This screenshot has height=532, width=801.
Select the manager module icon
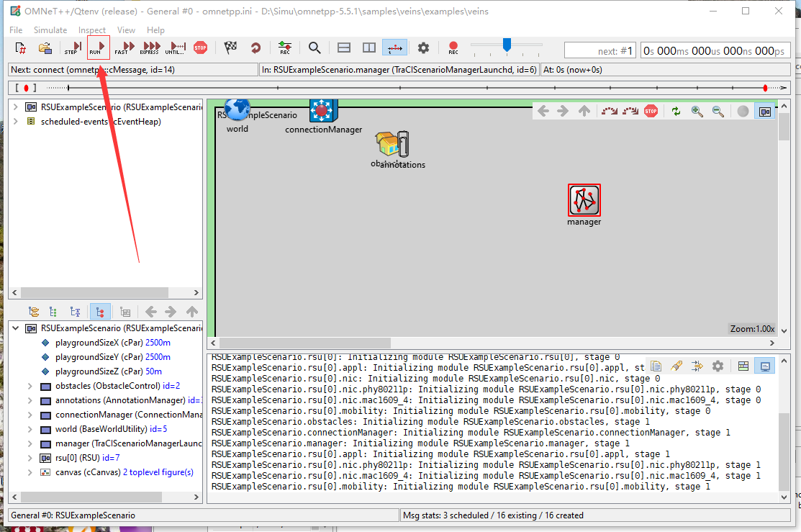584,200
